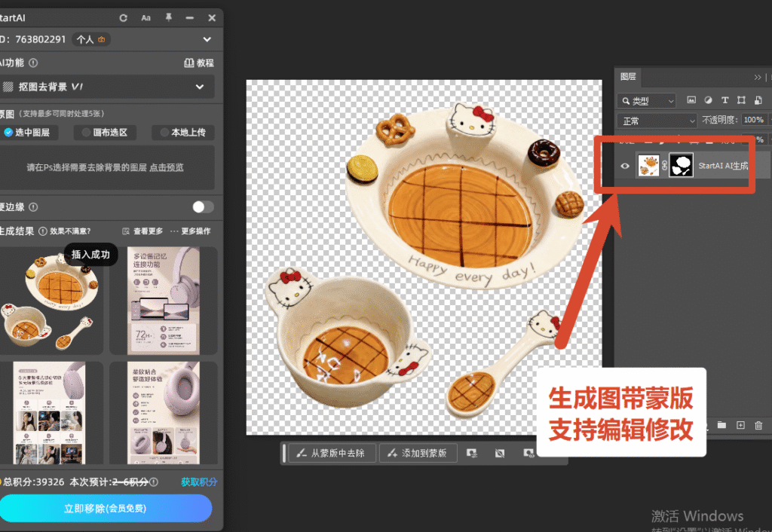This screenshot has height=532, width=772.
Task: Select bottom-right headphone poster result thumbnail
Action: 164,413
